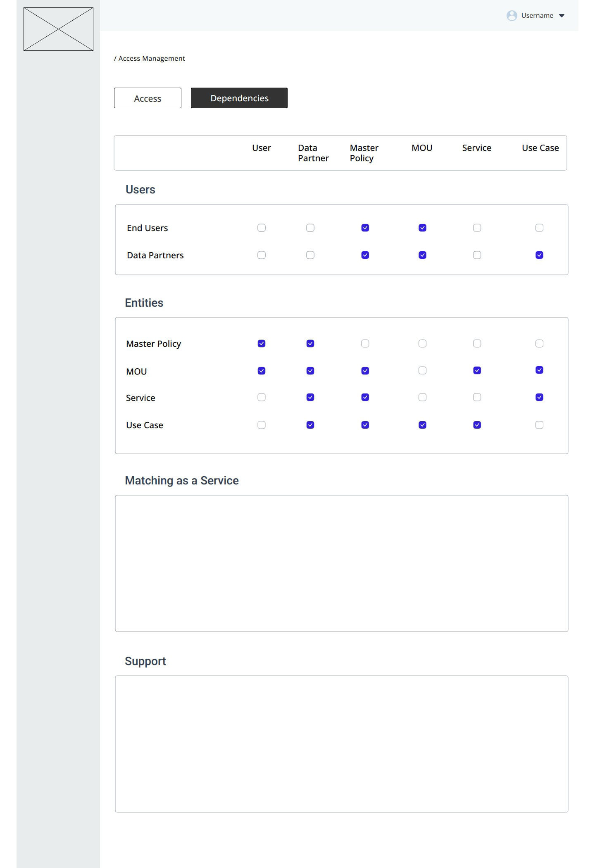Open the Username dropdown arrow
The height and width of the screenshot is (868, 595).
562,16
